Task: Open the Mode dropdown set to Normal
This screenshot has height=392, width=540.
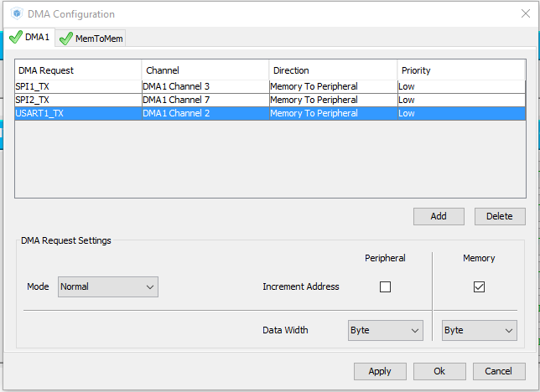Action: click(107, 286)
